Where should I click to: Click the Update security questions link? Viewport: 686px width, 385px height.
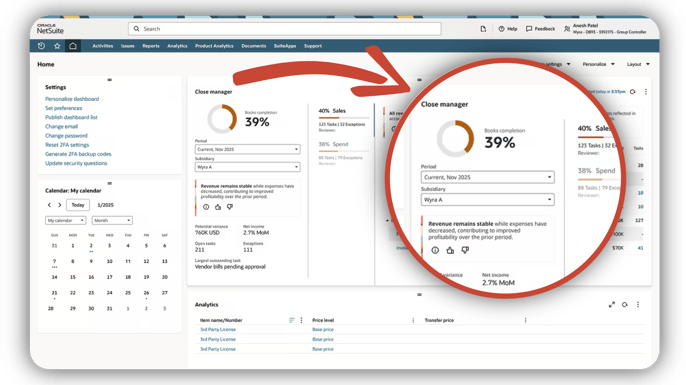[76, 163]
